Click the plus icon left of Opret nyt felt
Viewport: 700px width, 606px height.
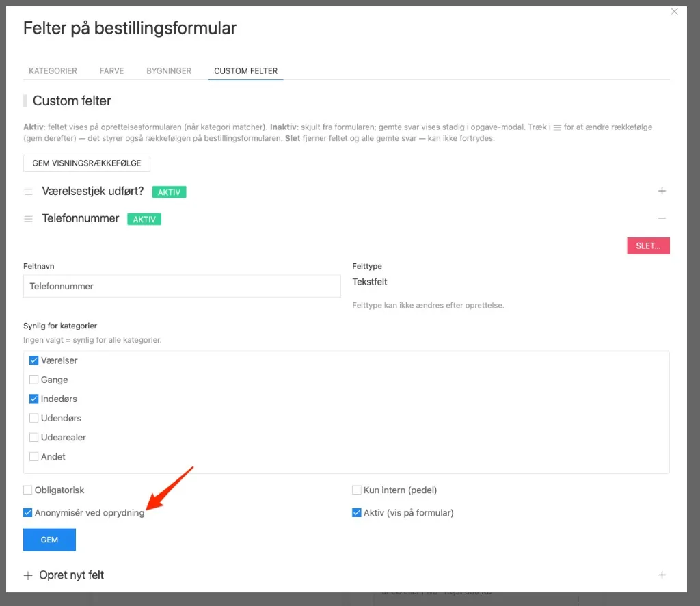tap(28, 575)
